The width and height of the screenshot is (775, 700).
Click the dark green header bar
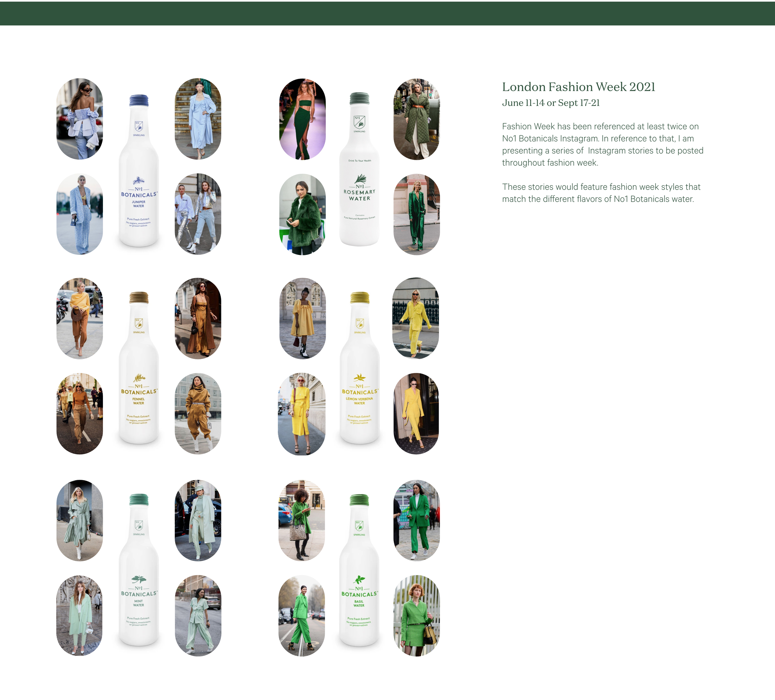(x=387, y=13)
